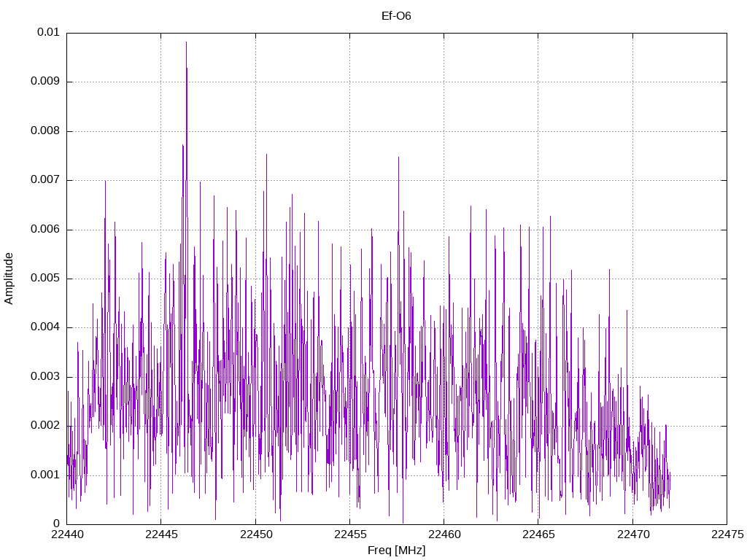
Task: Click y-axis tick value 0.002
Action: [45, 426]
